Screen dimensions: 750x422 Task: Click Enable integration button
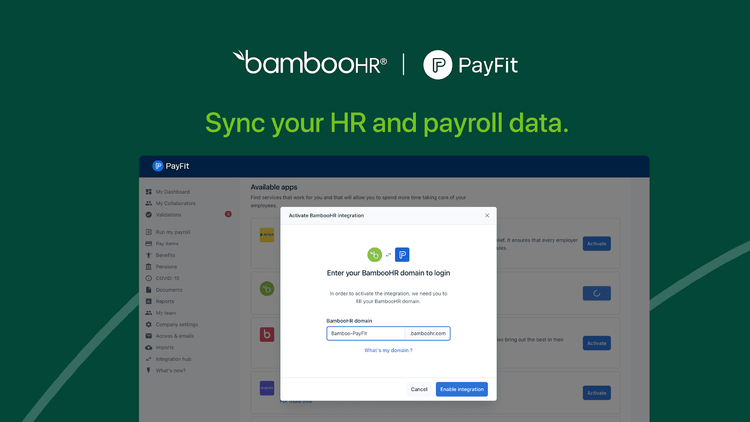click(462, 389)
